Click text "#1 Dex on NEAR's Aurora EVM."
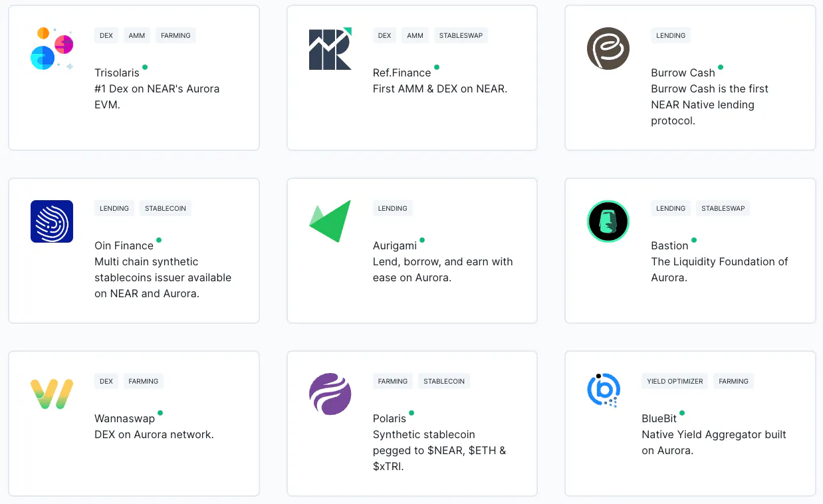The height and width of the screenshot is (504, 823). (x=157, y=97)
